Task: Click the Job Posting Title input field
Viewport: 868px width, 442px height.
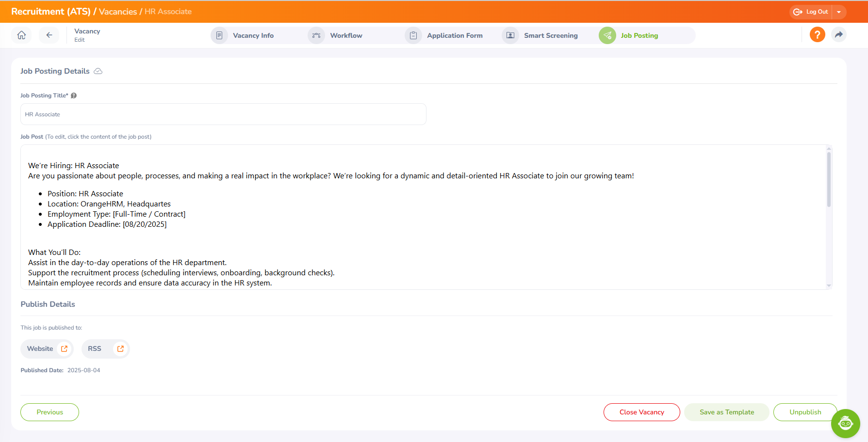Action: [x=223, y=114]
